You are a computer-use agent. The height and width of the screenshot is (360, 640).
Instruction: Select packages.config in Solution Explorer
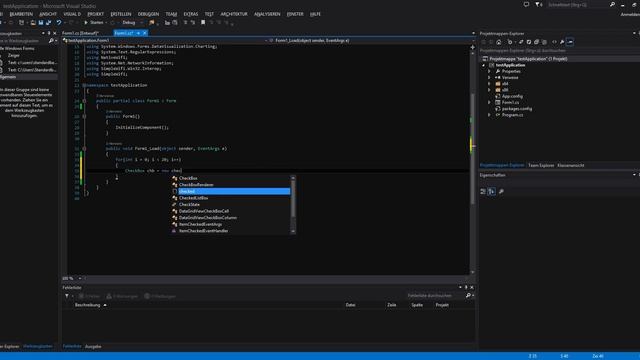click(x=517, y=109)
